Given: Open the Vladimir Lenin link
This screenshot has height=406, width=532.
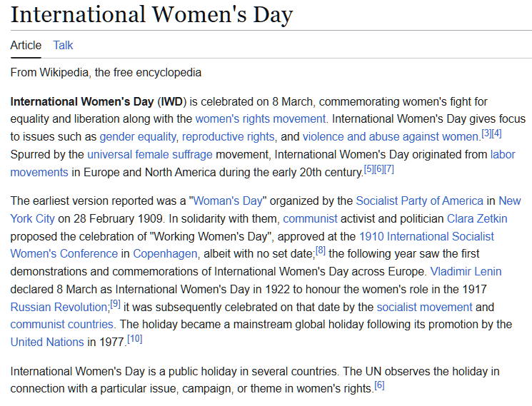Looking at the screenshot, I should tap(466, 271).
